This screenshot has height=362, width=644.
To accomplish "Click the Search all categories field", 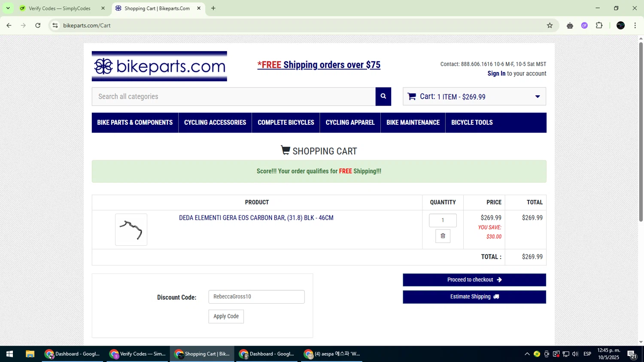I will tap(234, 97).
